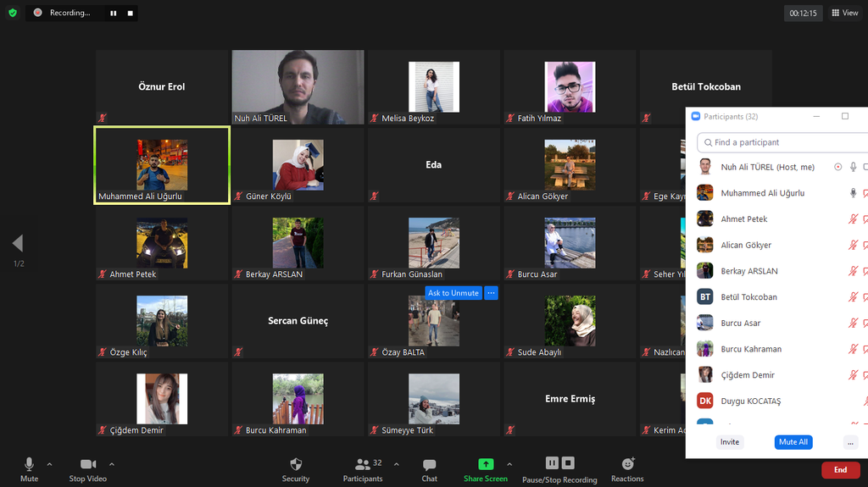868x487 pixels.
Task: Select Nuh Ali TÜREL video tile
Action: (298, 87)
